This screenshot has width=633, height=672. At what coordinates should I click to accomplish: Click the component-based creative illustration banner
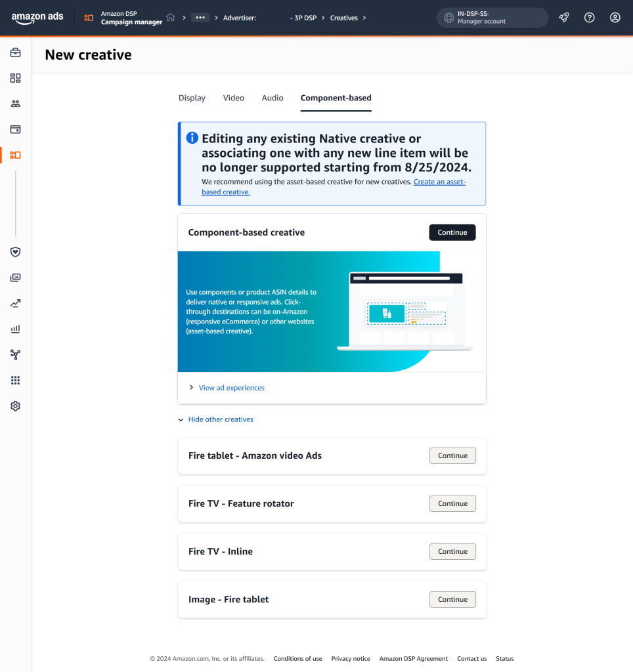tap(332, 312)
